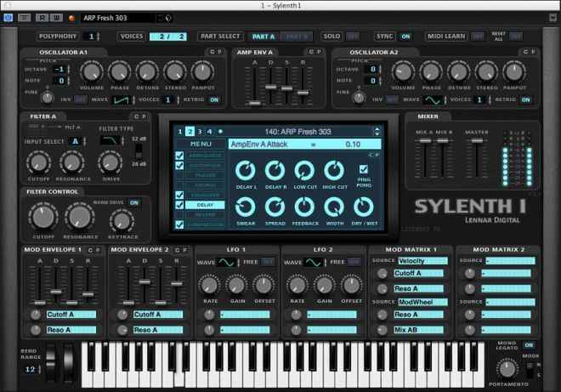Screen dimensions: 561x392
Task: Click the Oscillator A1 copy C button
Action: [212, 52]
